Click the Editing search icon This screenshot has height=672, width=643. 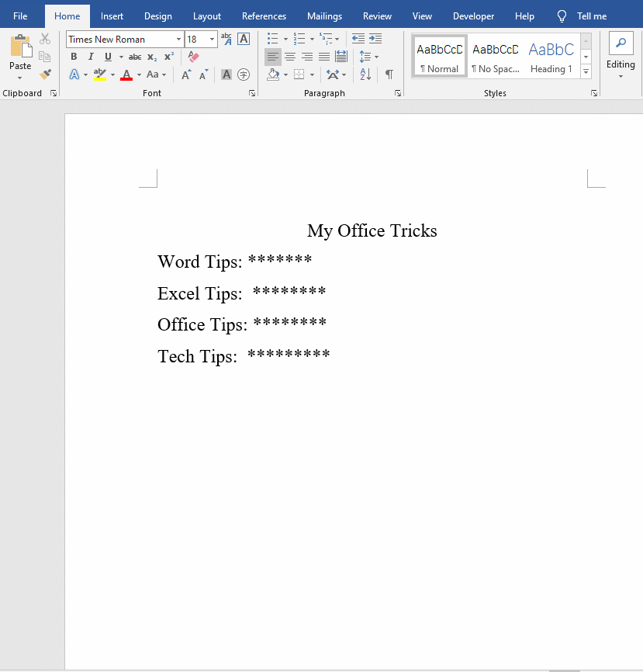[x=621, y=43]
